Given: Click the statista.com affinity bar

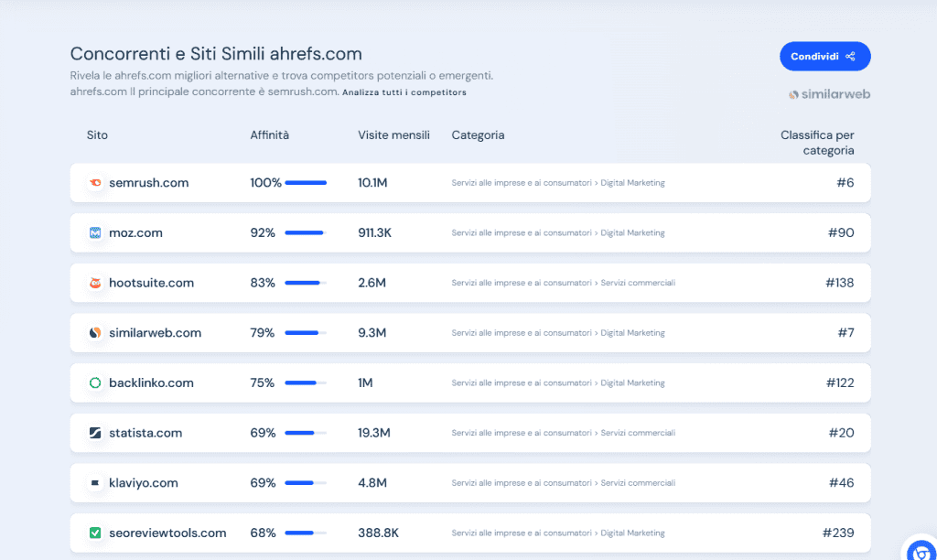Looking at the screenshot, I should (x=306, y=433).
